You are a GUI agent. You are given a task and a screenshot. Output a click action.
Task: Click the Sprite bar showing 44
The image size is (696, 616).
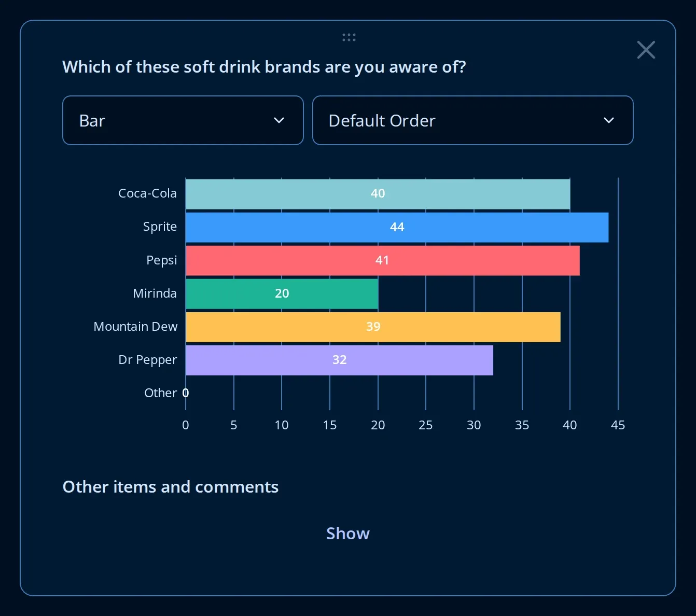pos(397,227)
